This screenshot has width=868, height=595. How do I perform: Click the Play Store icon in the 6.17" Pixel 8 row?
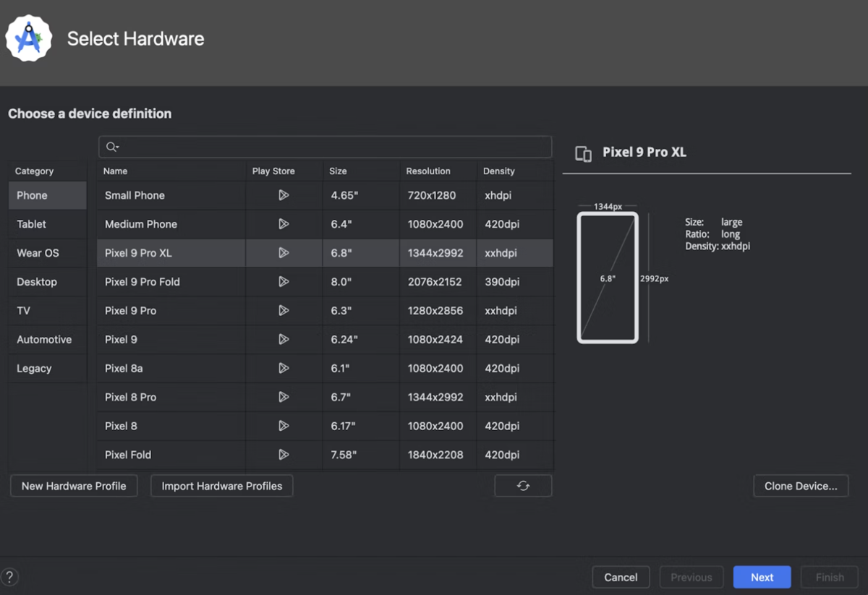(284, 426)
